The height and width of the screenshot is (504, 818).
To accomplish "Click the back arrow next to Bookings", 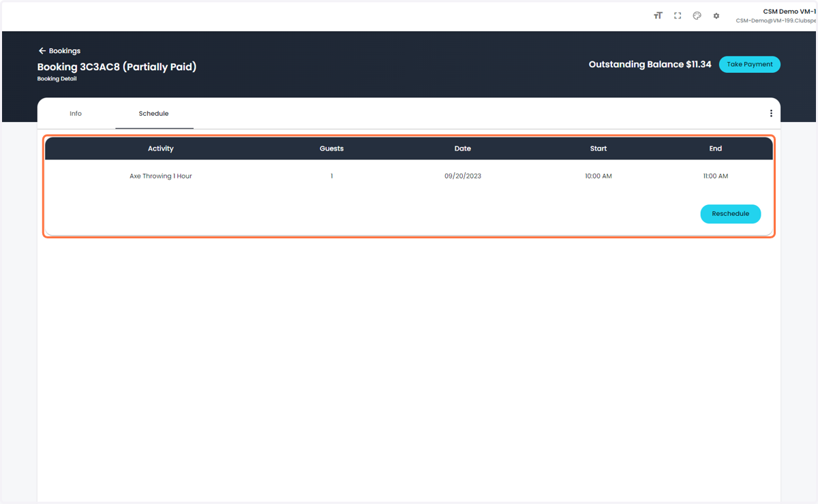I will (x=42, y=51).
